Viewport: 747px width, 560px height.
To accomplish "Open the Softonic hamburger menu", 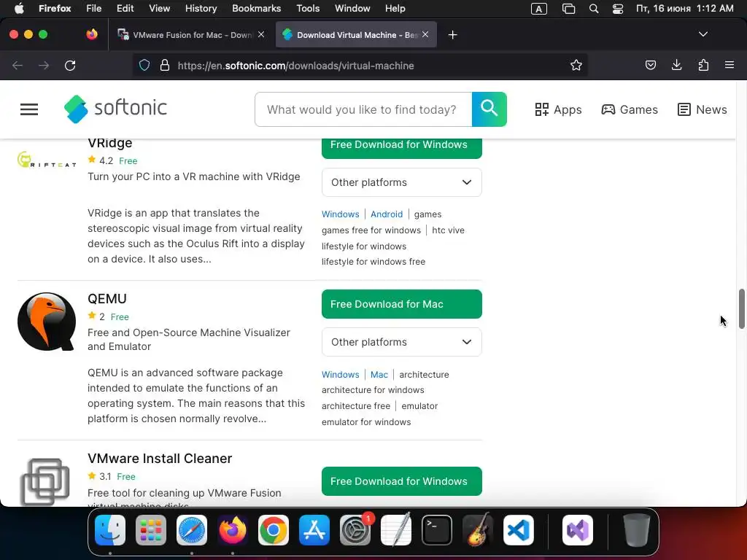I will [29, 109].
